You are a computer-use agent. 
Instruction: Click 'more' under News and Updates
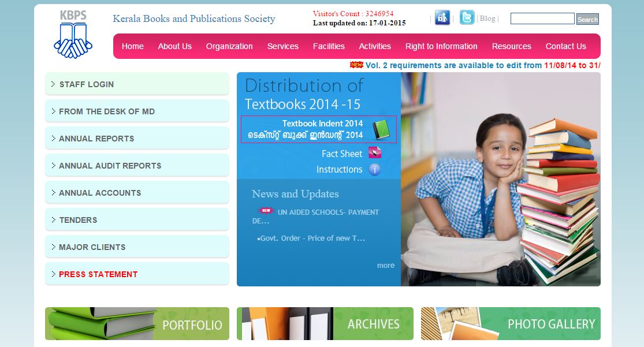[386, 266]
